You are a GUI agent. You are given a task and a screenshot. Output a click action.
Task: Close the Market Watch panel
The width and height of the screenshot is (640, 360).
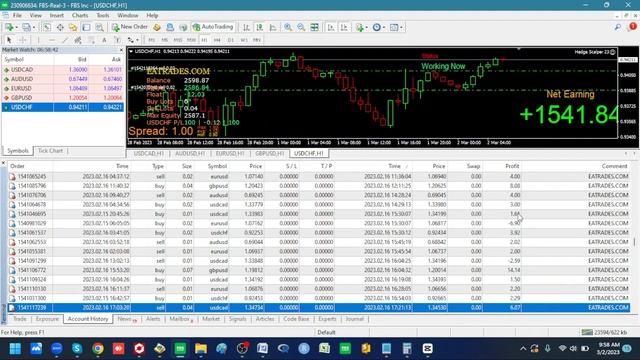coord(121,50)
